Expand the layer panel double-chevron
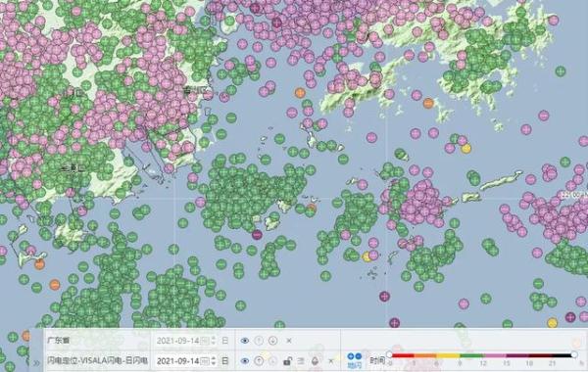Screen dimensions: 588x372 point(36,362)
